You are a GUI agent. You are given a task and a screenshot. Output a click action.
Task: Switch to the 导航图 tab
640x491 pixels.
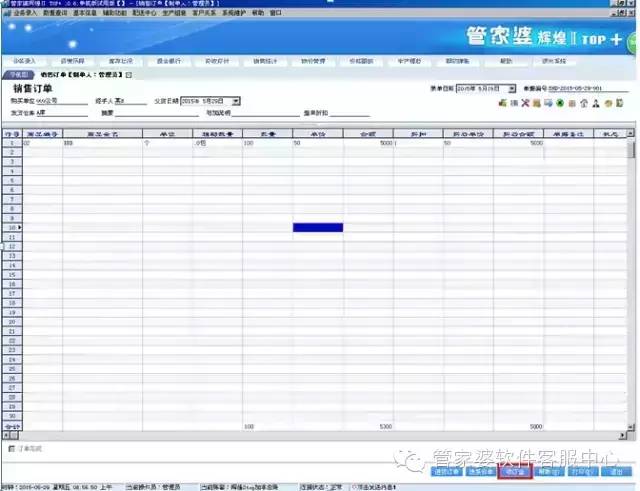click(19, 75)
